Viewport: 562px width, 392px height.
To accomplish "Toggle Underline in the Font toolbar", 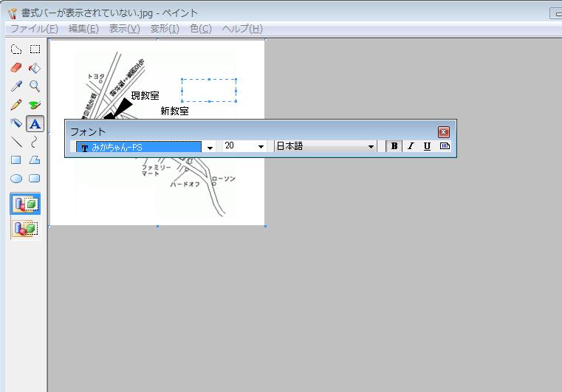I will click(427, 146).
